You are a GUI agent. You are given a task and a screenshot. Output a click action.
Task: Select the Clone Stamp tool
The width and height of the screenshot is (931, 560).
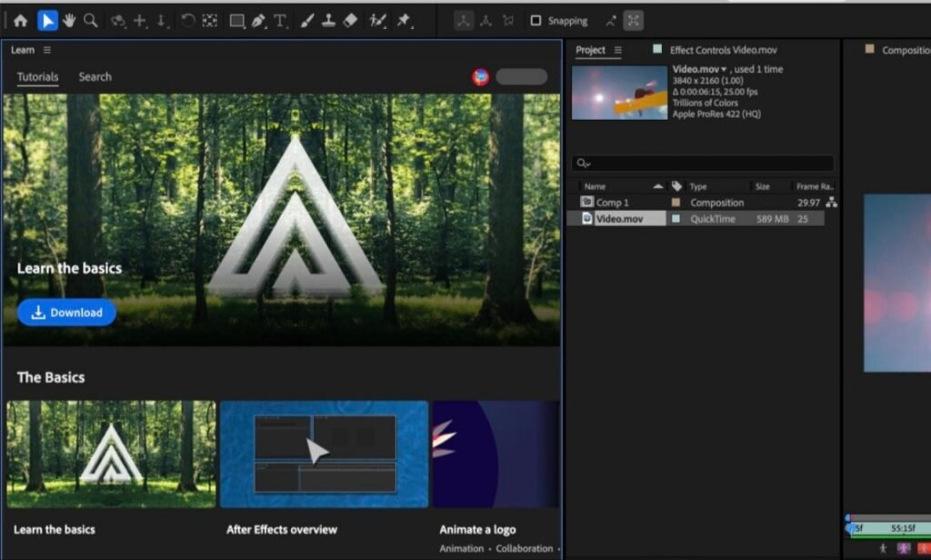[x=328, y=20]
